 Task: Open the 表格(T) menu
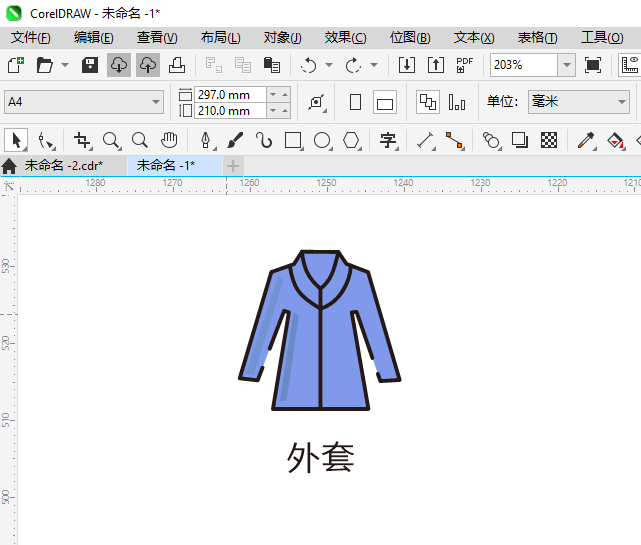tap(537, 38)
